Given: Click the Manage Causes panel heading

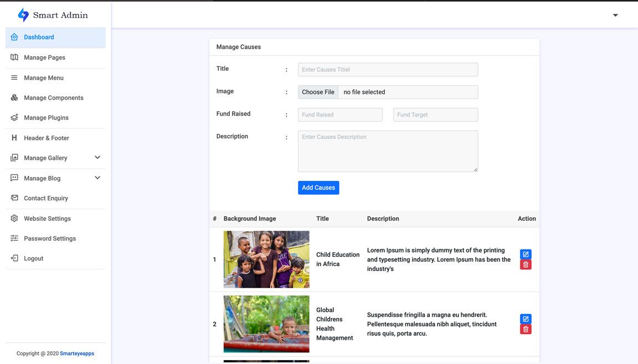Looking at the screenshot, I should (x=239, y=47).
